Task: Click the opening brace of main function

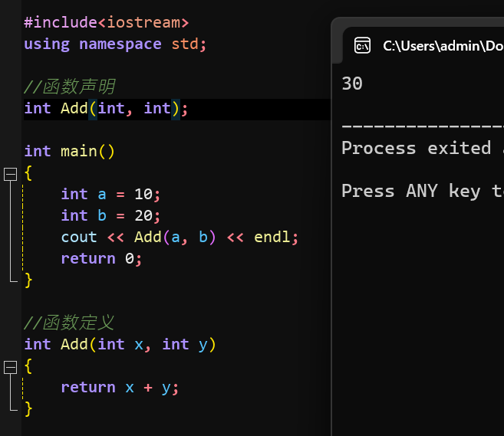Action: [x=28, y=172]
